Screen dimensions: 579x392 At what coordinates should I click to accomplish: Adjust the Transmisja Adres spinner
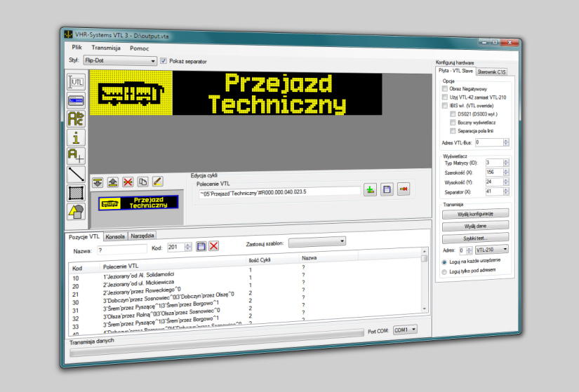click(x=470, y=250)
